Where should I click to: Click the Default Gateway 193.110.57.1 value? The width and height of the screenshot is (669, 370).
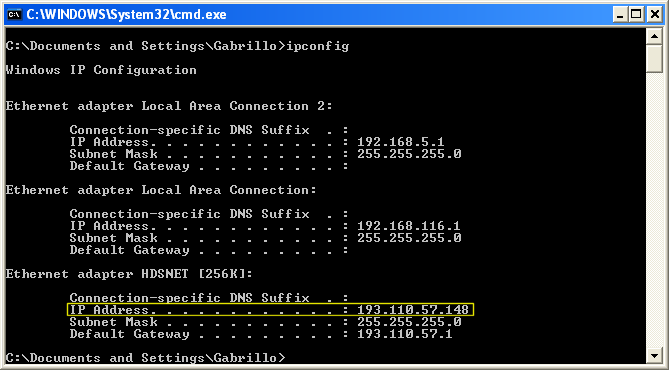404,334
